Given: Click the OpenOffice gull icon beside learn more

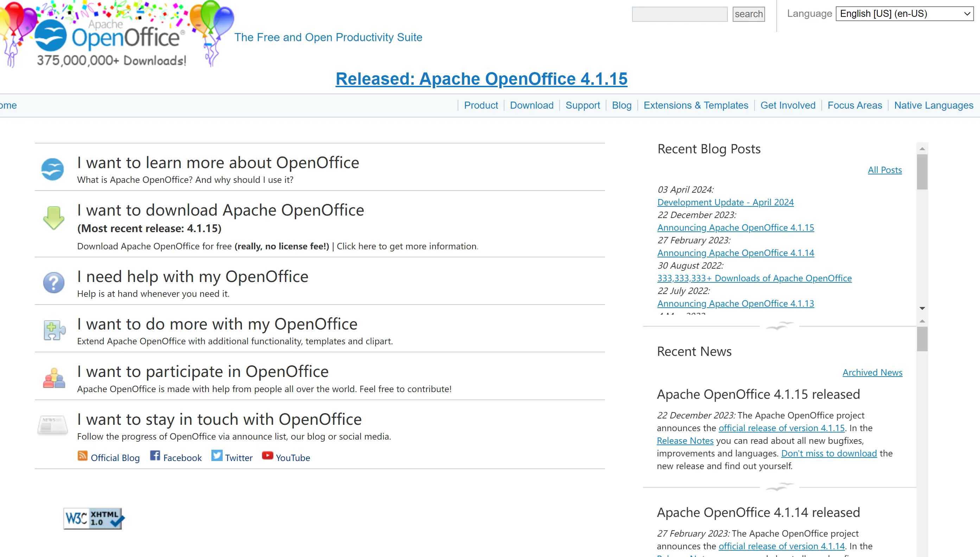Looking at the screenshot, I should coord(53,169).
